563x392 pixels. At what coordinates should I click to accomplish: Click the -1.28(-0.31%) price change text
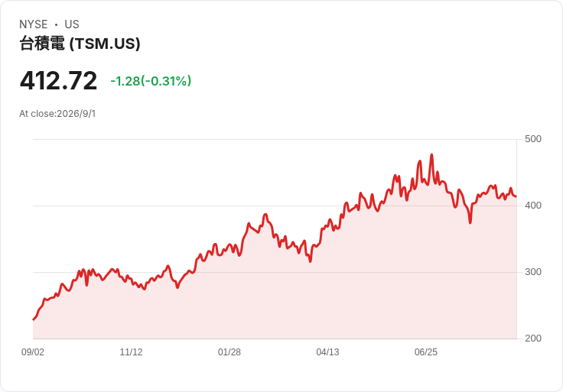point(151,81)
